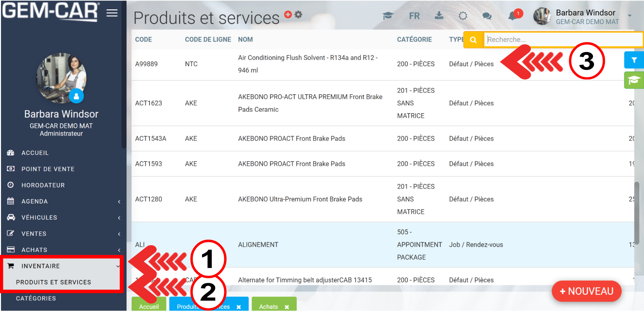Image resolution: width=644 pixels, height=311 pixels.
Task: Select Produits et Services in sidebar
Action: tap(54, 282)
